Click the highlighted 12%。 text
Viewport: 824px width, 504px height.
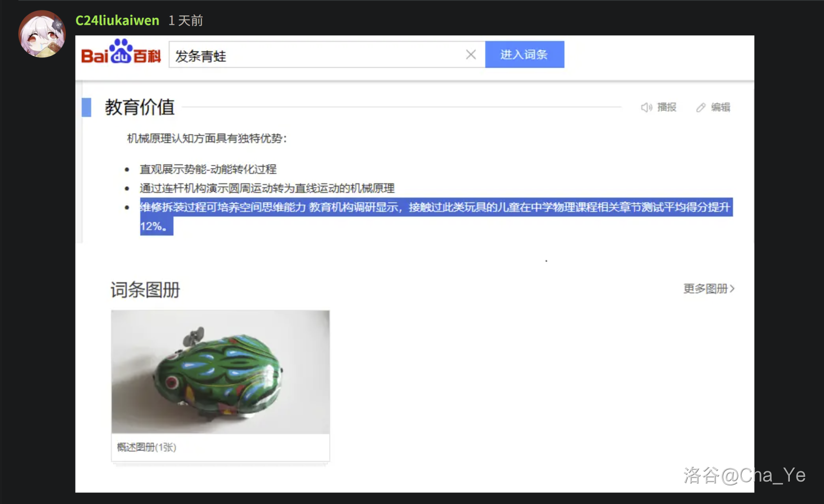pyautogui.click(x=154, y=226)
